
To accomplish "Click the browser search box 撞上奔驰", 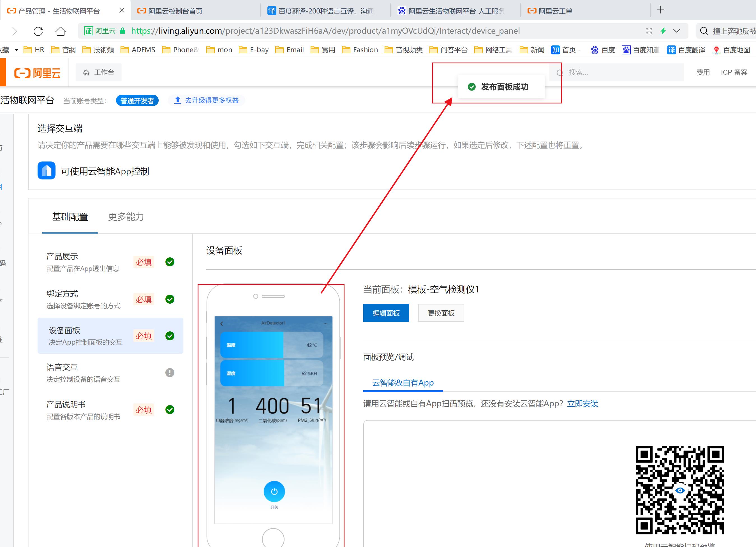I will [727, 31].
